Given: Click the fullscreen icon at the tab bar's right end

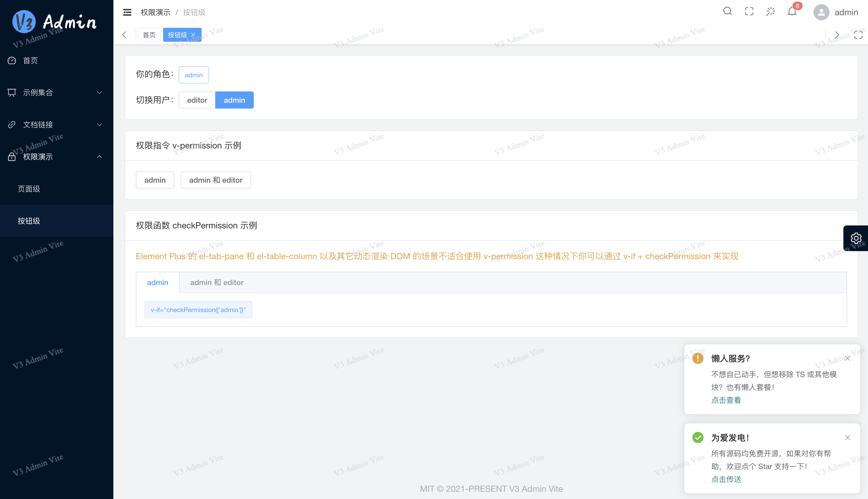Looking at the screenshot, I should [858, 34].
